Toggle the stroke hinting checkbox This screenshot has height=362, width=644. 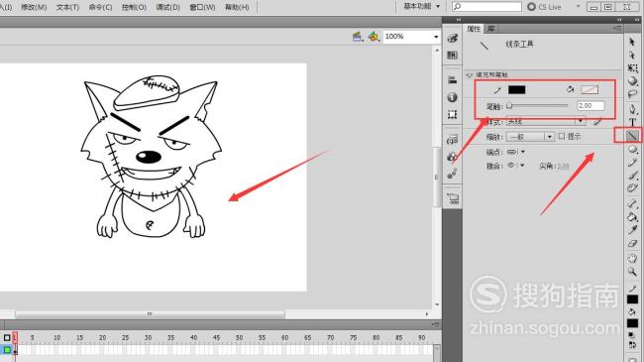coord(562,136)
